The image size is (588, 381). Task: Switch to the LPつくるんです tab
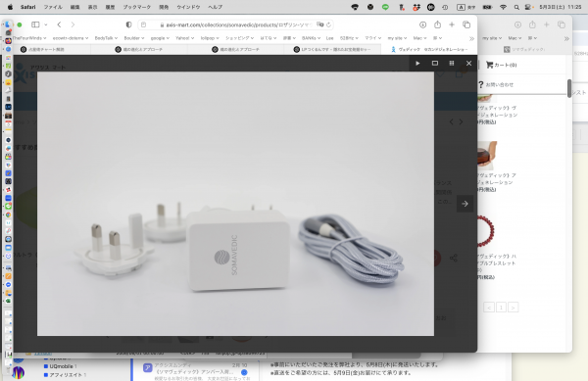pyautogui.click(x=332, y=49)
